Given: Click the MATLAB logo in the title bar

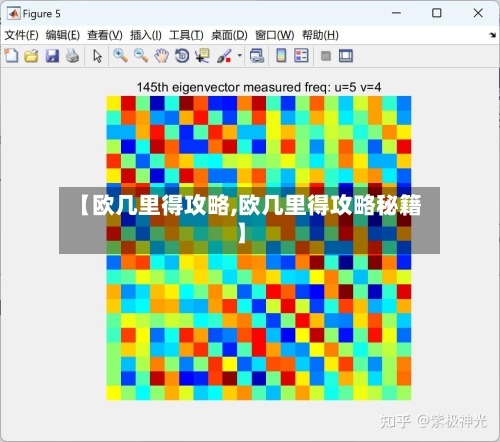Looking at the screenshot, I should point(14,13).
